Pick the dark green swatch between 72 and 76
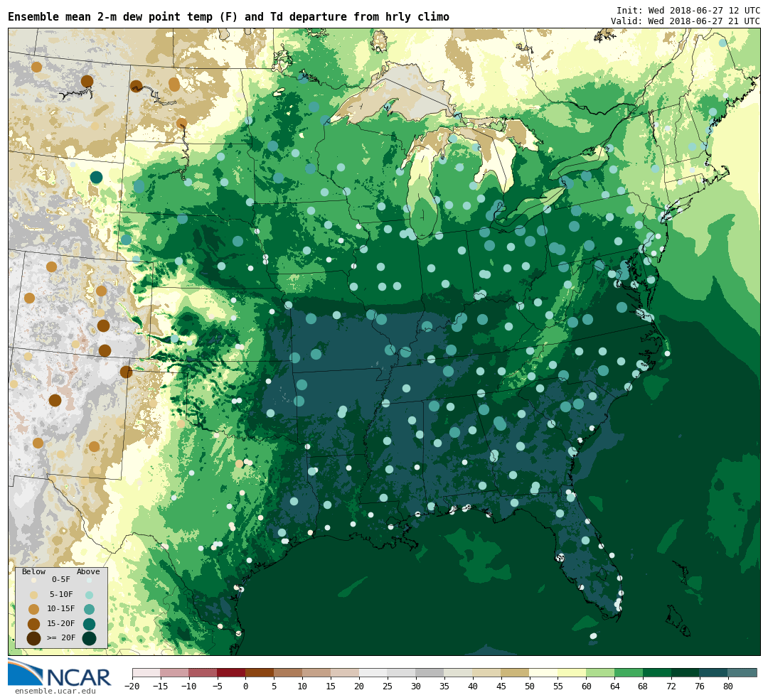Image resolution: width=768 pixels, height=700 pixels. tap(686, 673)
